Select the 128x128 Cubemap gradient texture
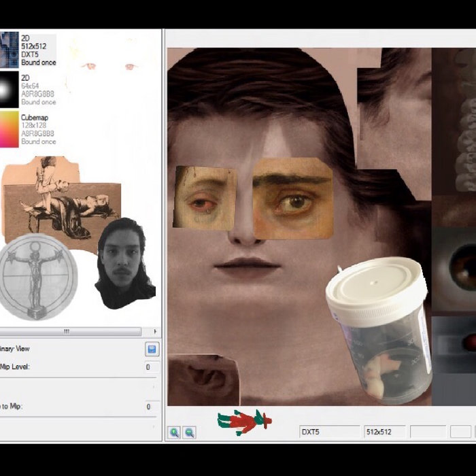 tap(10, 129)
